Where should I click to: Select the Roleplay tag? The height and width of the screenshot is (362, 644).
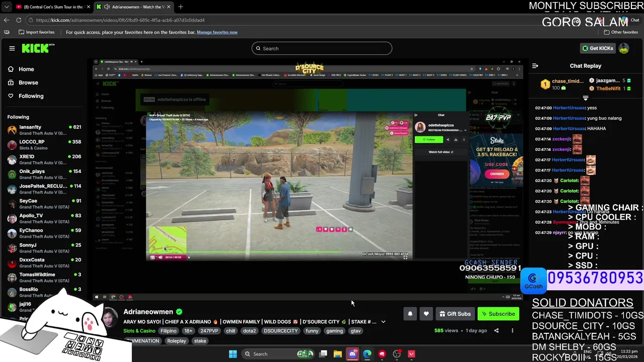point(177,341)
